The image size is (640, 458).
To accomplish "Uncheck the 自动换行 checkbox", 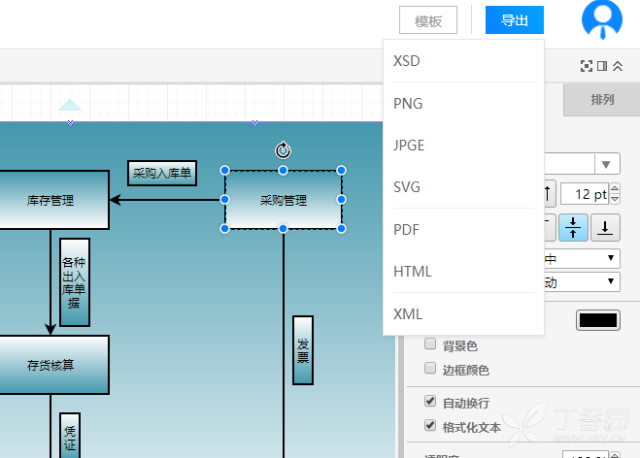I will point(430,401).
